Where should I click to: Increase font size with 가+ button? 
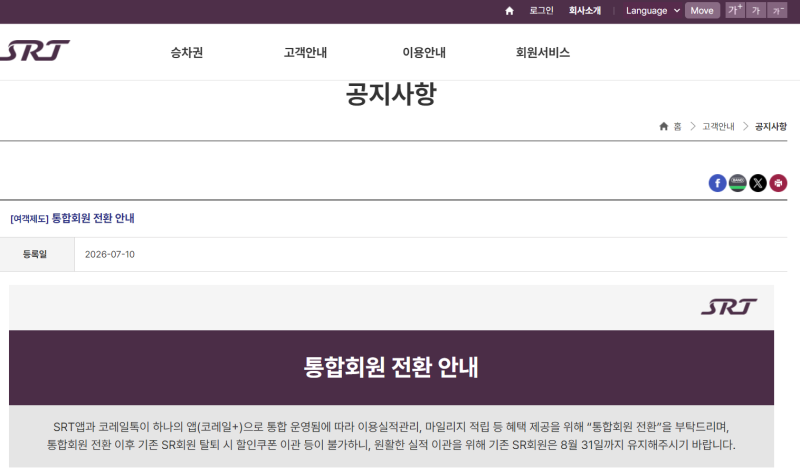(x=735, y=10)
